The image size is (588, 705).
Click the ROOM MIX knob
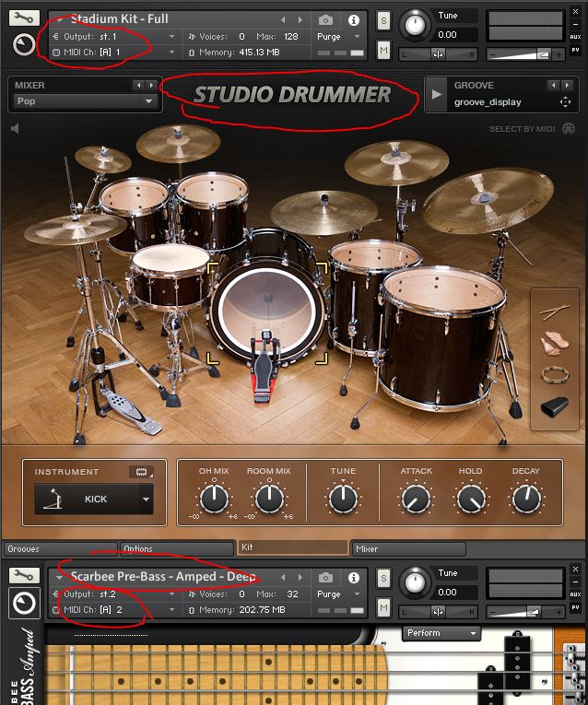coord(269,499)
